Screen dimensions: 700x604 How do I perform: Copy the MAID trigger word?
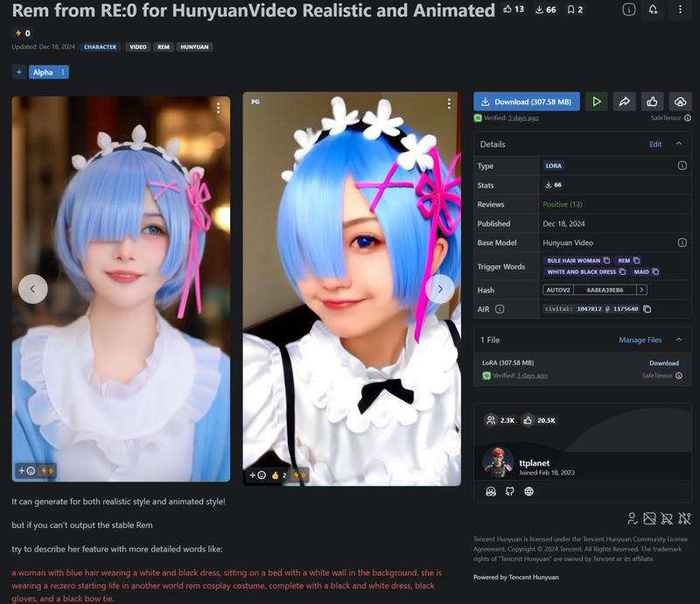655,271
